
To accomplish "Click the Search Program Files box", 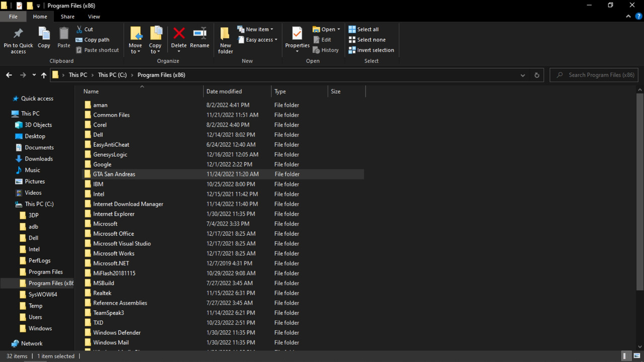I will click(595, 75).
